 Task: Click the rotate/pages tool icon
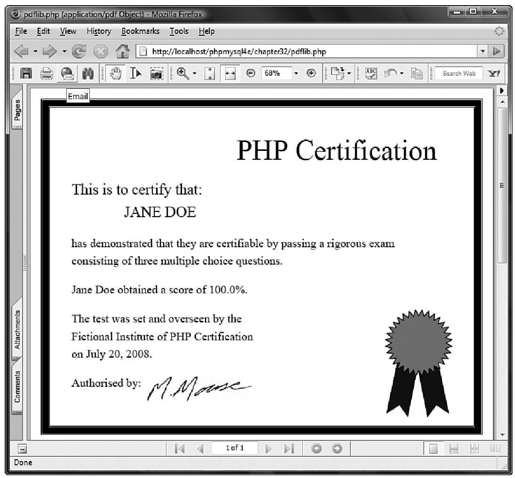pos(337,73)
